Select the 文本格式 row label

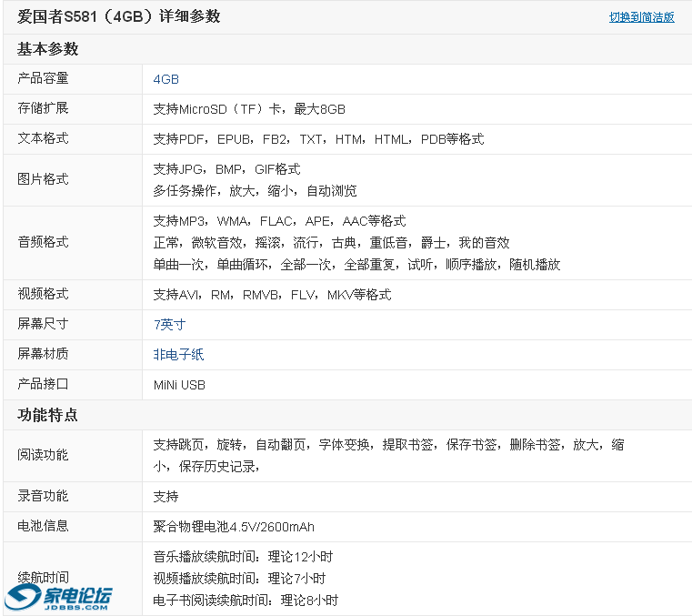(43, 138)
